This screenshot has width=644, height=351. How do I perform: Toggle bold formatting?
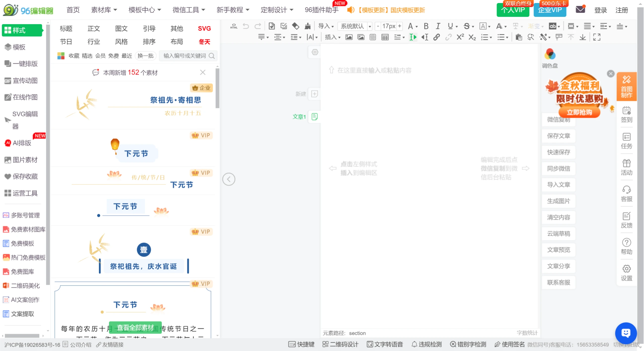click(x=426, y=26)
